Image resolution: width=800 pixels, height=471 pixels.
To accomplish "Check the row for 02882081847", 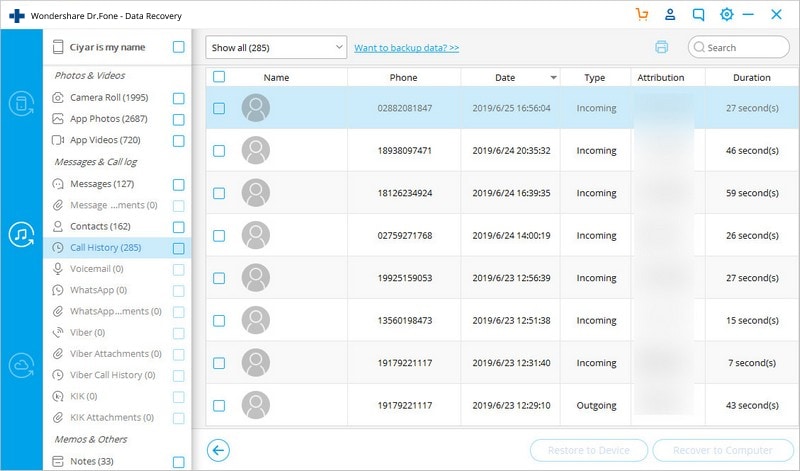I will (x=219, y=108).
